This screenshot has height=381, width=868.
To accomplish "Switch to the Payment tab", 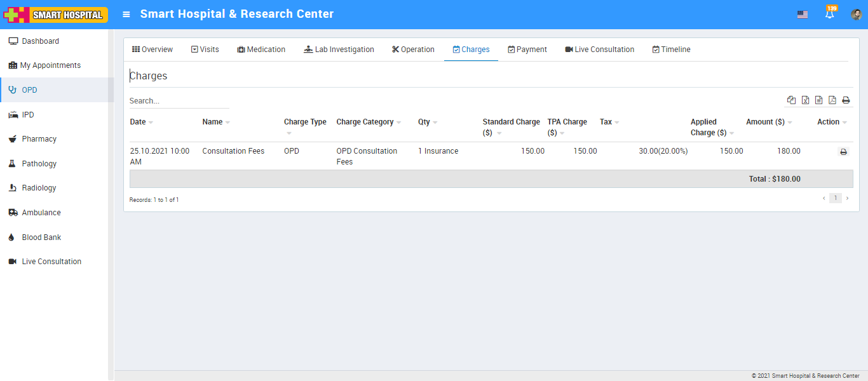I will (x=527, y=50).
